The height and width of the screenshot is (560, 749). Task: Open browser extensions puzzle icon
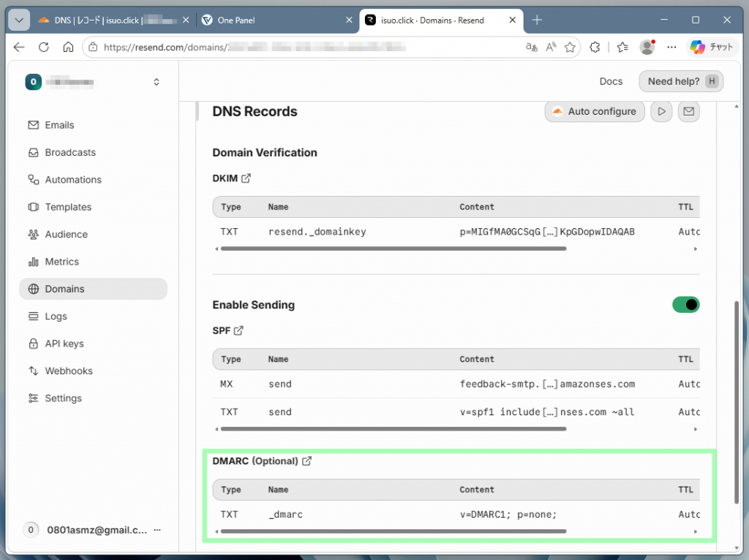595,47
